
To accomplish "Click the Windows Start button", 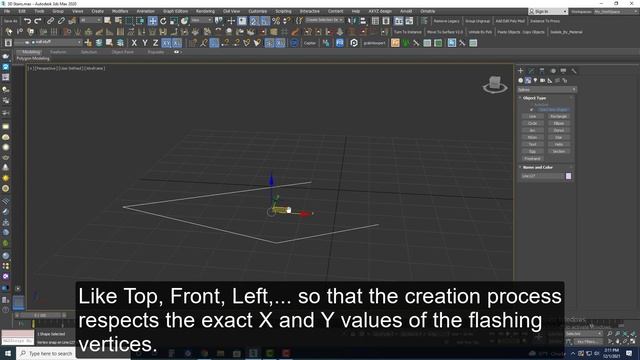I will coord(8,353).
